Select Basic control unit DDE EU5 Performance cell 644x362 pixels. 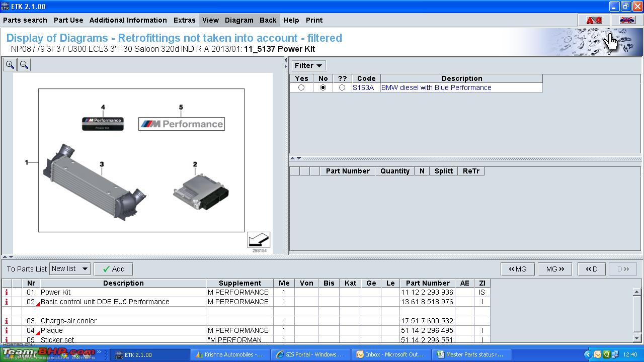click(x=123, y=302)
